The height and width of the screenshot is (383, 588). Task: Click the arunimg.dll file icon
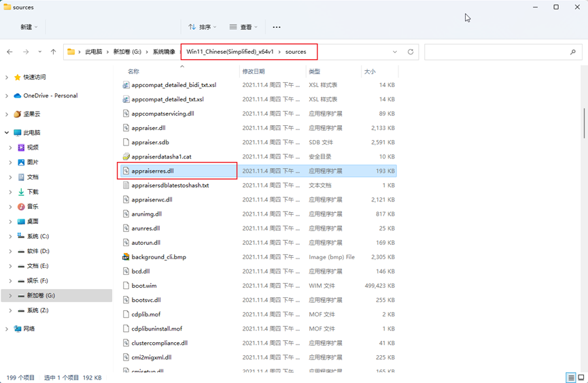coord(126,214)
